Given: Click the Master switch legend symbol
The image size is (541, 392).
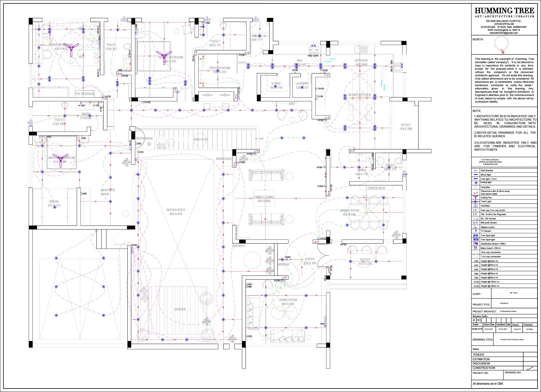Looking at the screenshot, I should 475,227.
